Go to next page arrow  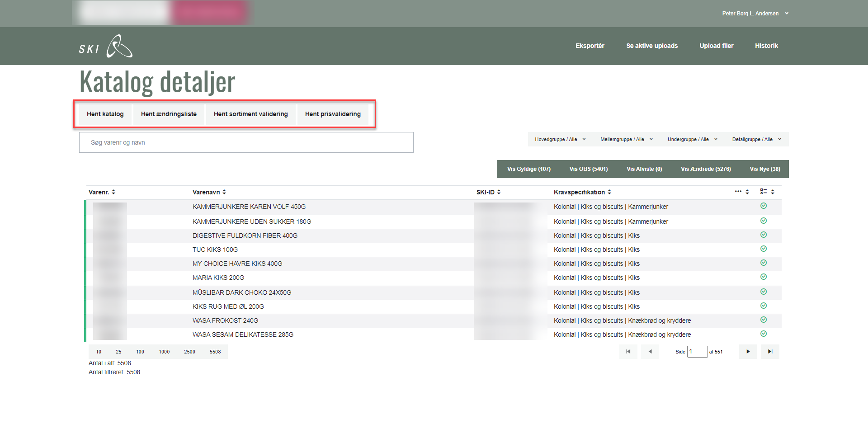pyautogui.click(x=748, y=352)
